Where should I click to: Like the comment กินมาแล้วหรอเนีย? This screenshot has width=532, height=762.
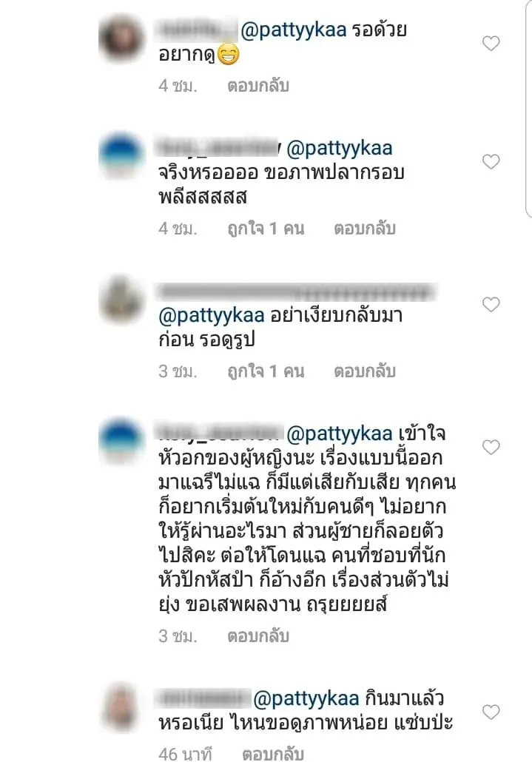click(x=491, y=712)
